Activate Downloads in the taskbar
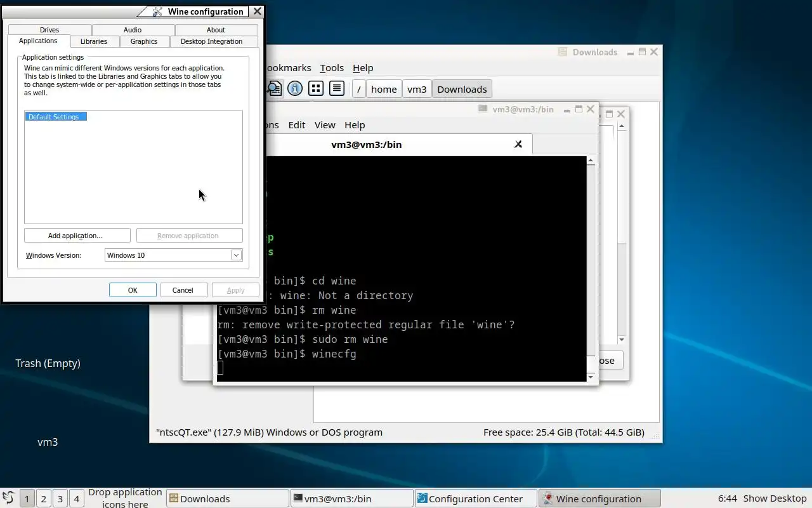 tap(228, 498)
